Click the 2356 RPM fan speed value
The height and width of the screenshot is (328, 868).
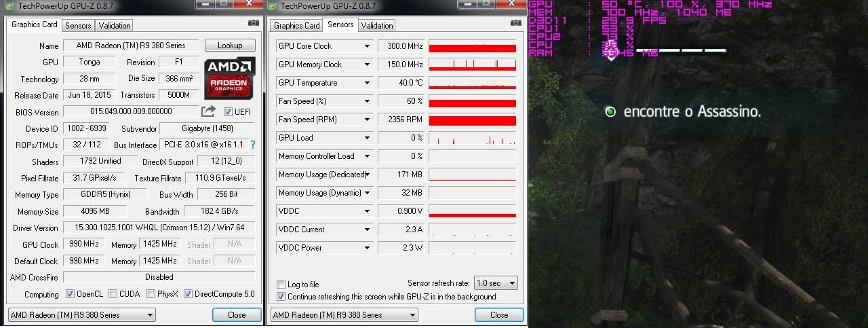[x=401, y=120]
